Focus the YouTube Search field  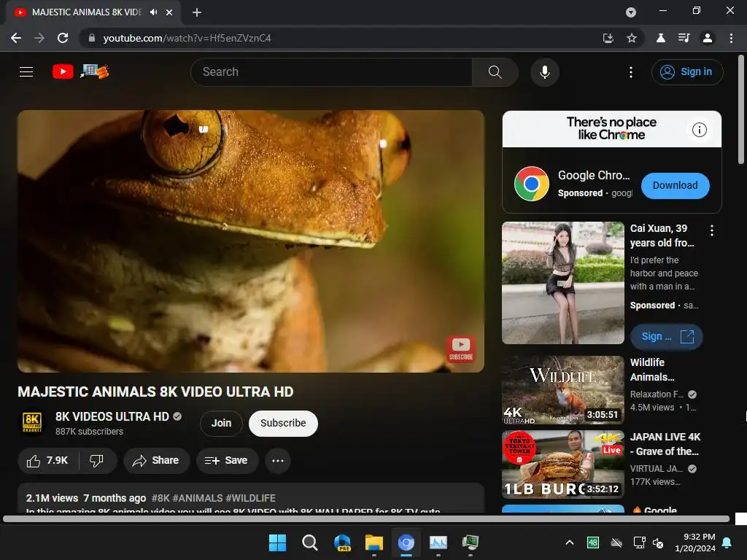coord(331,72)
